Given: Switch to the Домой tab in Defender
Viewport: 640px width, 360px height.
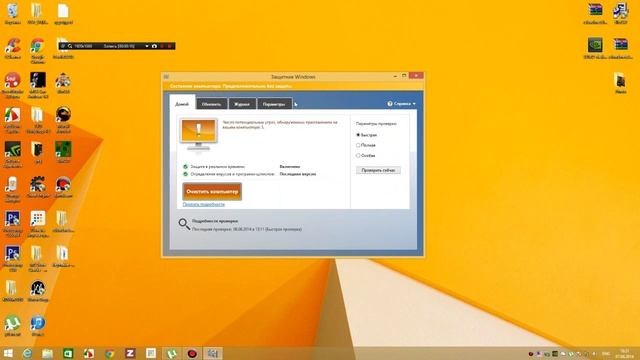Looking at the screenshot, I should [x=182, y=104].
